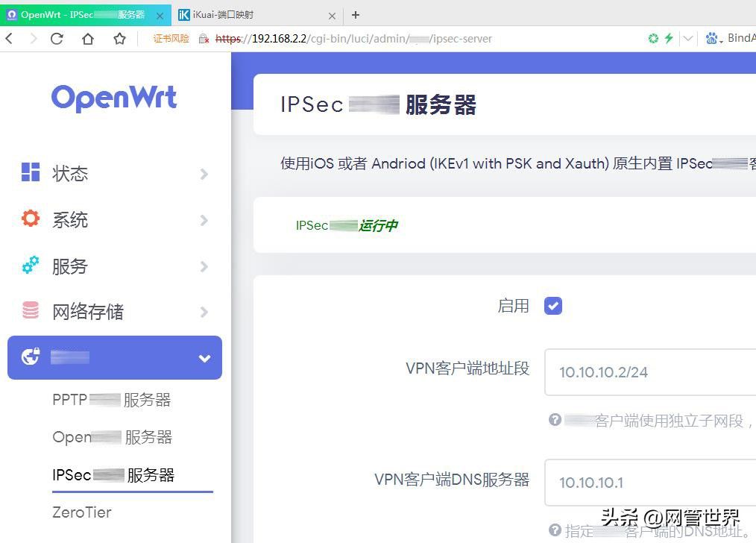
Task: Open the 系统 menu
Action: [115, 220]
